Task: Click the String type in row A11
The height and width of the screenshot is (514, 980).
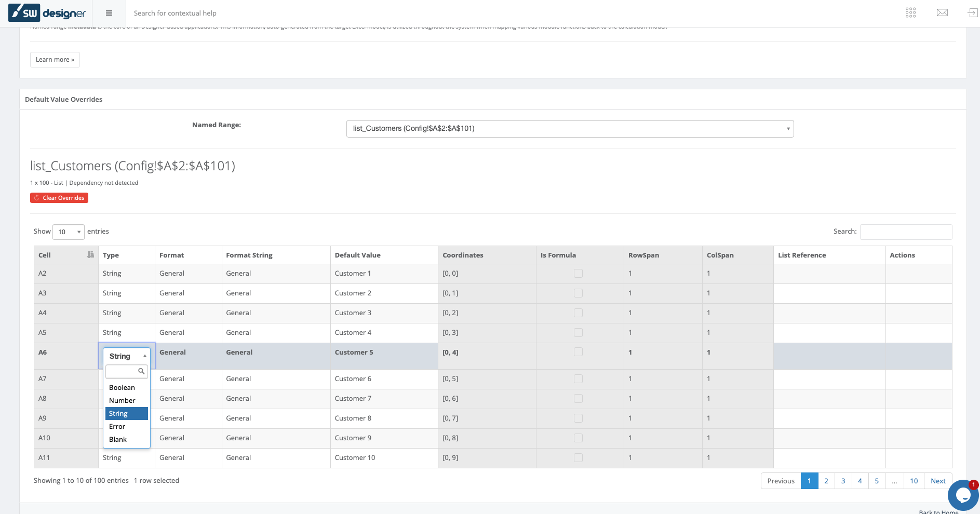Action: pyautogui.click(x=112, y=458)
